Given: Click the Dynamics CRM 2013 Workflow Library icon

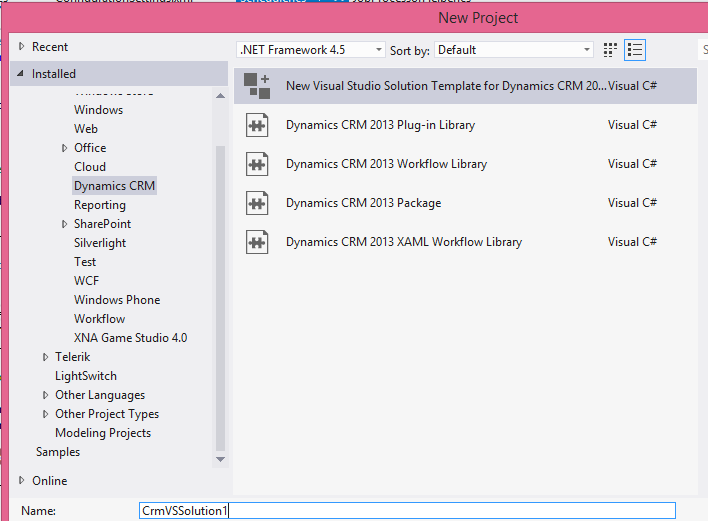Looking at the screenshot, I should pyautogui.click(x=258, y=164).
